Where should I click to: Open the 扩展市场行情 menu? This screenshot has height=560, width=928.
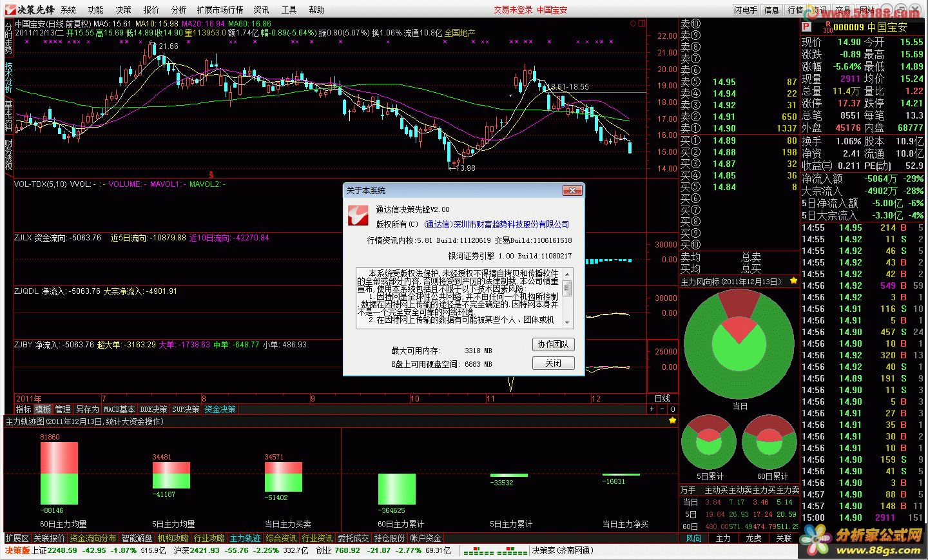point(220,10)
